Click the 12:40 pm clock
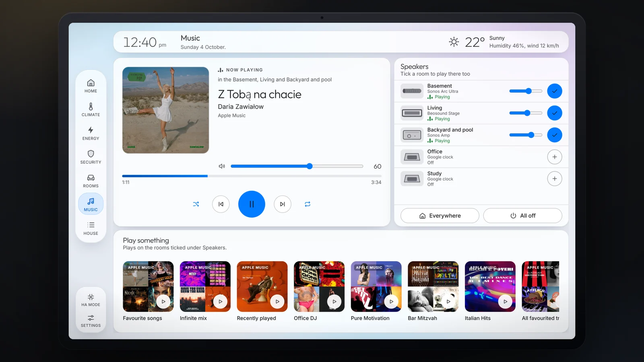Screen dimensions: 644x362 (144, 42)
